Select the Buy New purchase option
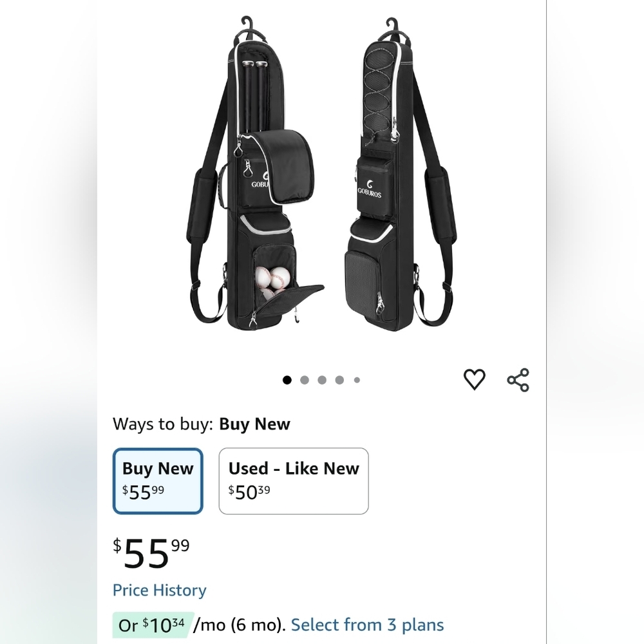The height and width of the screenshot is (644, 644). pos(158,480)
